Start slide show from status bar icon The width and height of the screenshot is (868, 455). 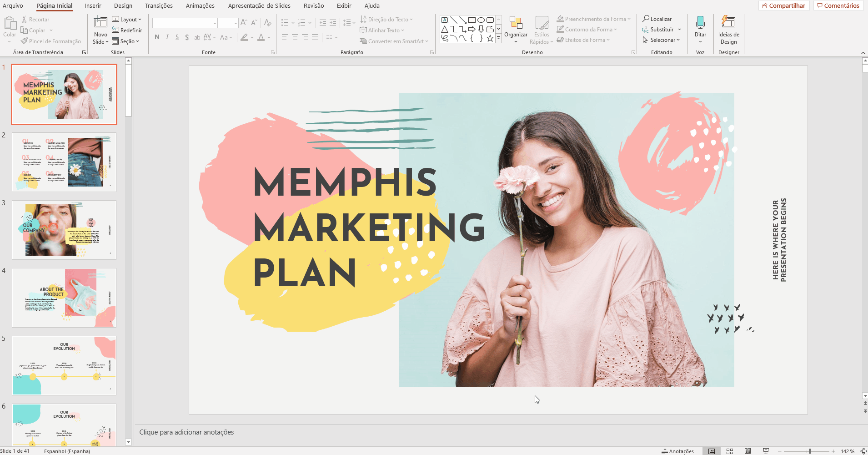tap(766, 451)
